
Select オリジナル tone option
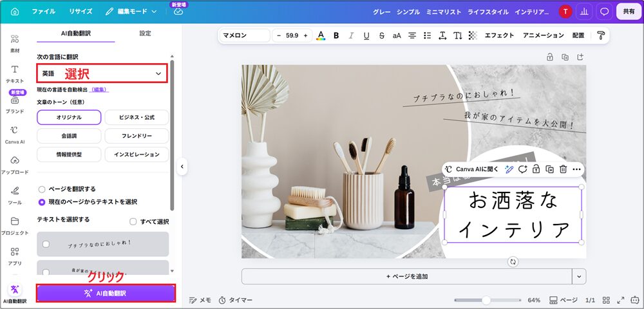69,117
